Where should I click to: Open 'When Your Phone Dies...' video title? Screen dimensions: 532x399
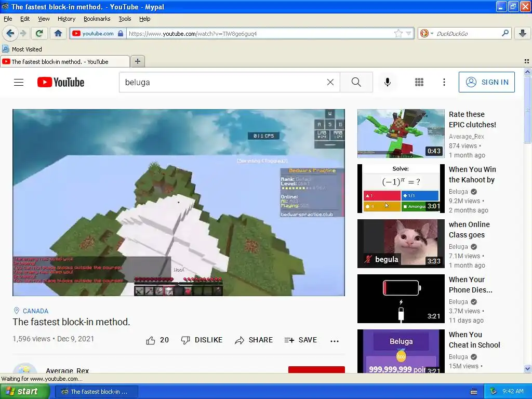point(471,285)
